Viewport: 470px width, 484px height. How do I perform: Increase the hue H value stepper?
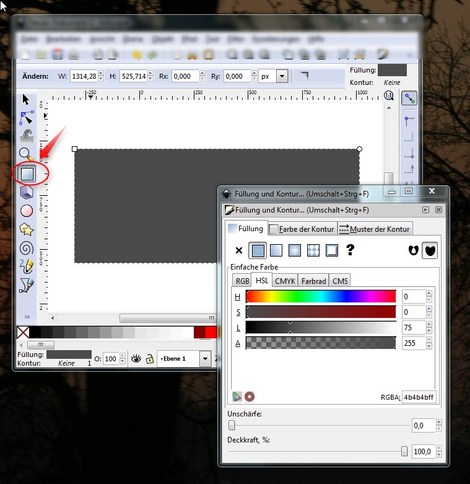[429, 293]
